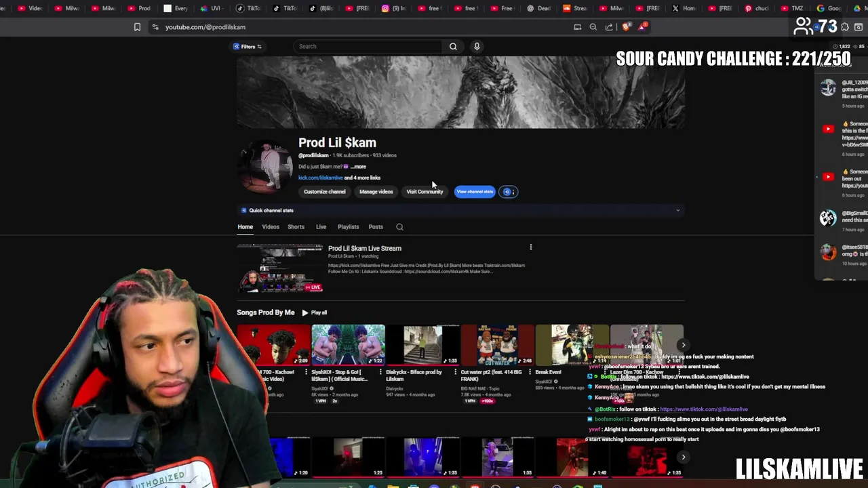Click the tiktok.com/@lilskamlive link in chat

point(704,409)
